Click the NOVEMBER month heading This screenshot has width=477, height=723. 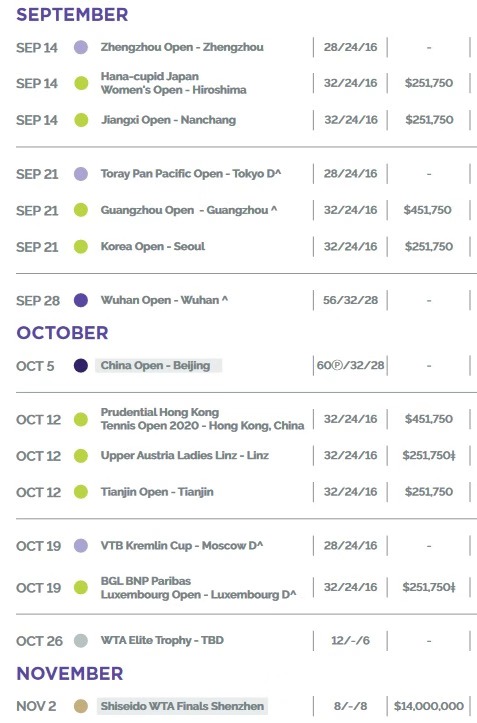70,674
